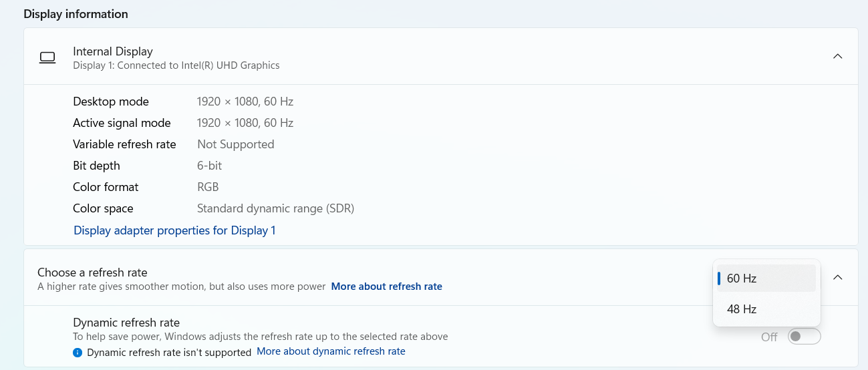Open the More about refresh rate link
868x370 pixels.
386,287
